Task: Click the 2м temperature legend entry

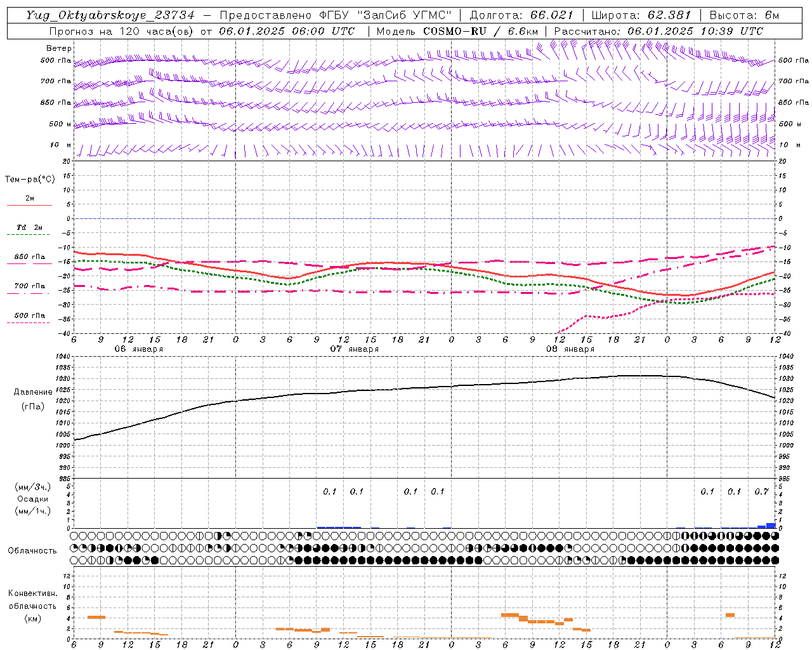Action: coord(30,199)
